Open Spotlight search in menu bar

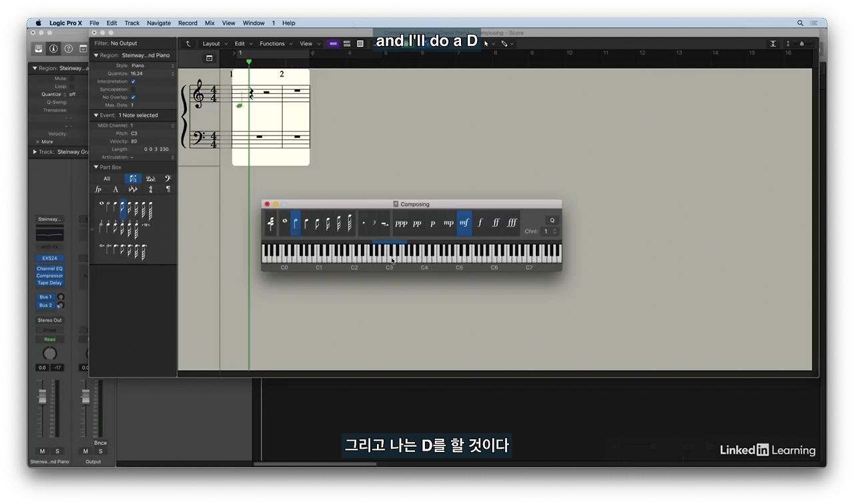(800, 23)
